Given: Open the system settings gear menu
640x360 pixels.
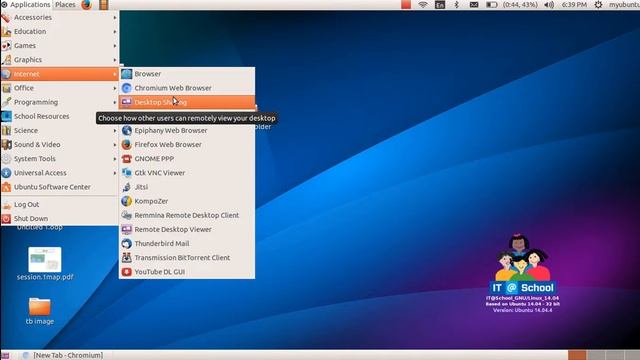Looking at the screenshot, I should tap(598, 5).
